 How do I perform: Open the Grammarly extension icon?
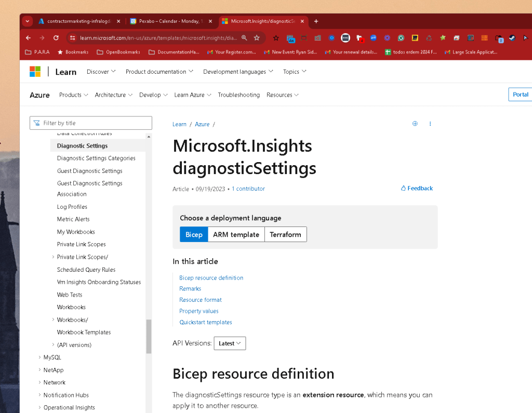point(401,38)
